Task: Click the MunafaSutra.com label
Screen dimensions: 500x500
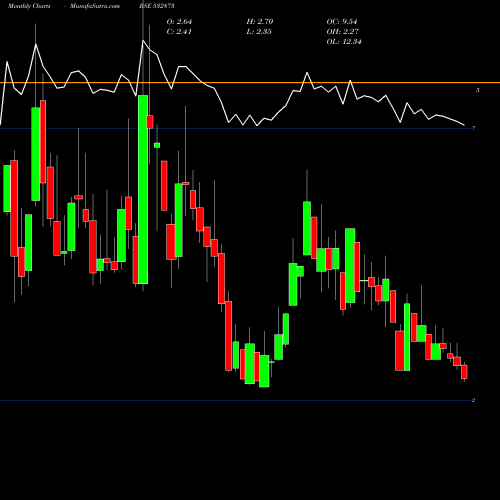Action: [95, 6]
